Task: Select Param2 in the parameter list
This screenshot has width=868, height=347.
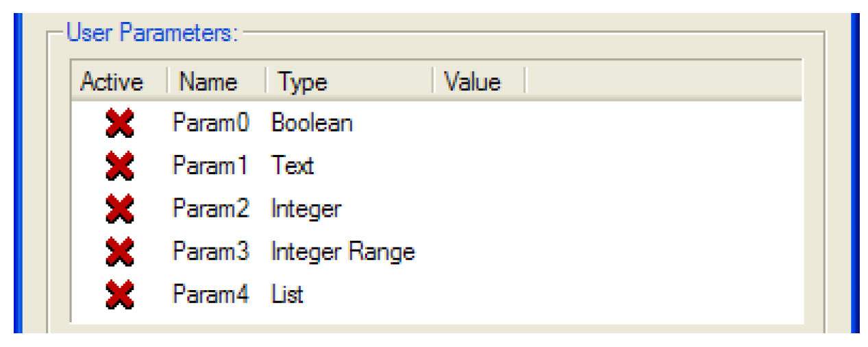Action: click(x=210, y=209)
